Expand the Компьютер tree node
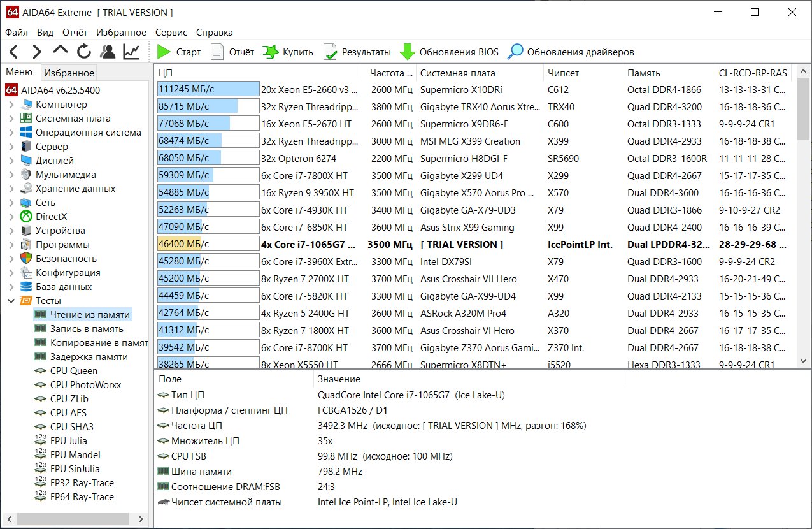This screenshot has height=529, width=812. tap(11, 105)
